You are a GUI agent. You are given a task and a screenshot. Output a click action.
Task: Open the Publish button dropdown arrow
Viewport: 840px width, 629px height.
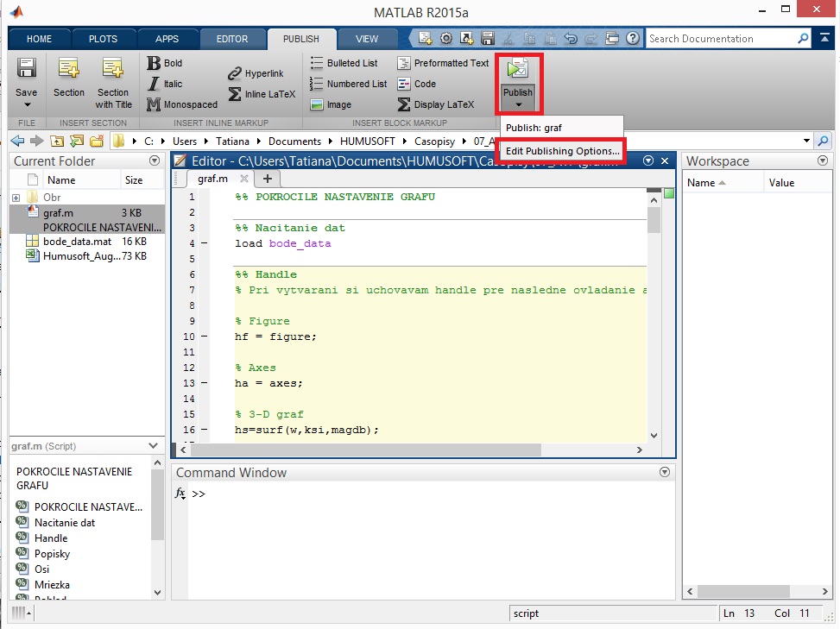click(x=518, y=105)
